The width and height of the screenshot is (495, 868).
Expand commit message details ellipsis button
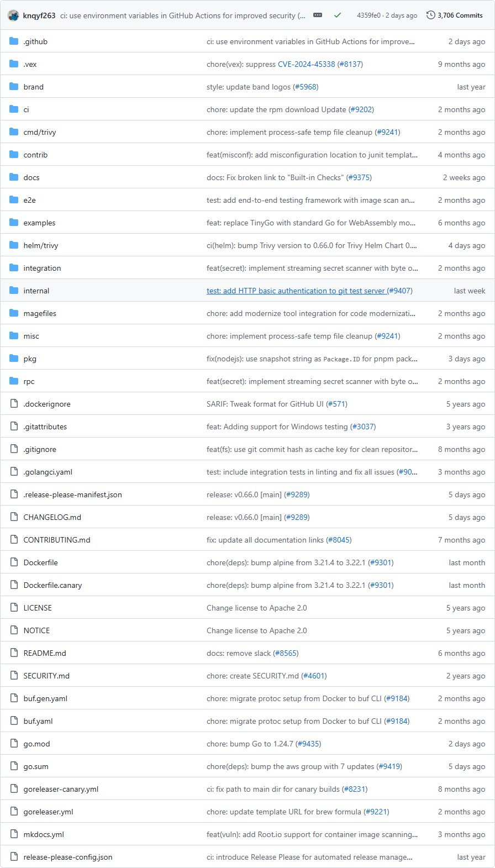pyautogui.click(x=318, y=15)
